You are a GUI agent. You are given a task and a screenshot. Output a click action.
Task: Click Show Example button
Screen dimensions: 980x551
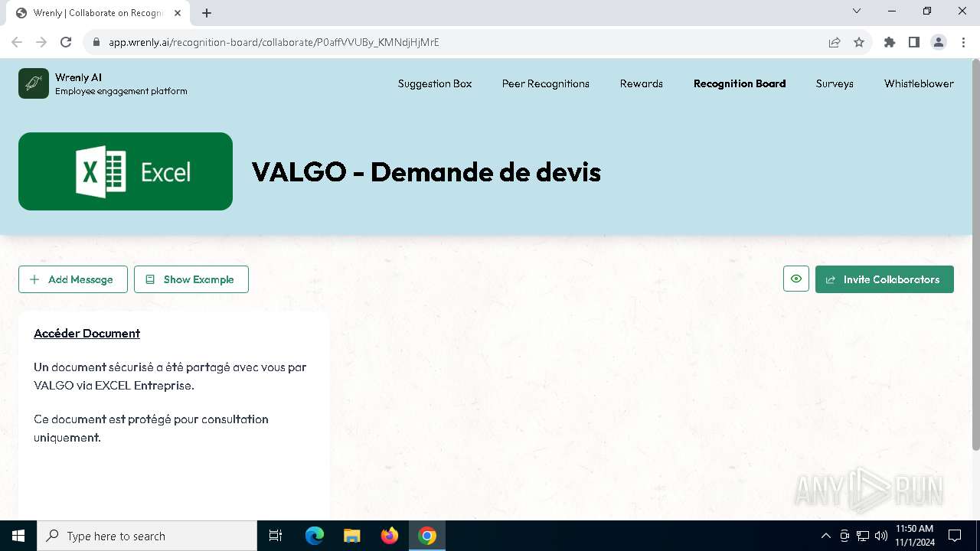tap(191, 279)
